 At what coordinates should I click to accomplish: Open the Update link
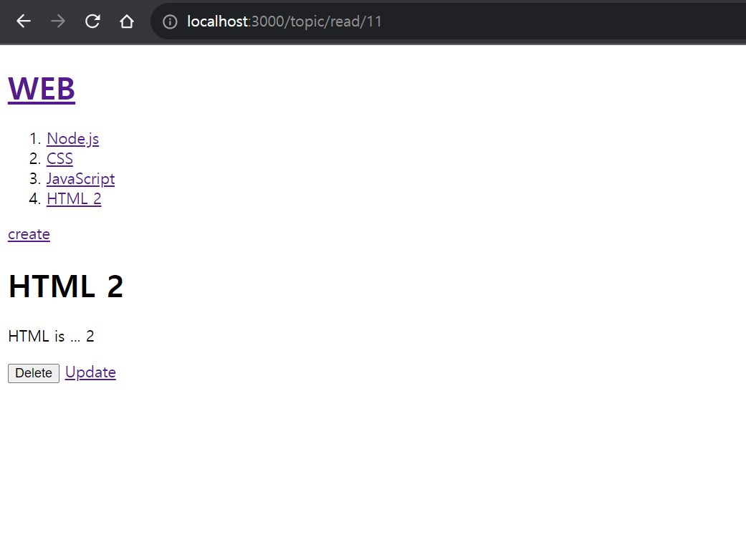coord(90,372)
